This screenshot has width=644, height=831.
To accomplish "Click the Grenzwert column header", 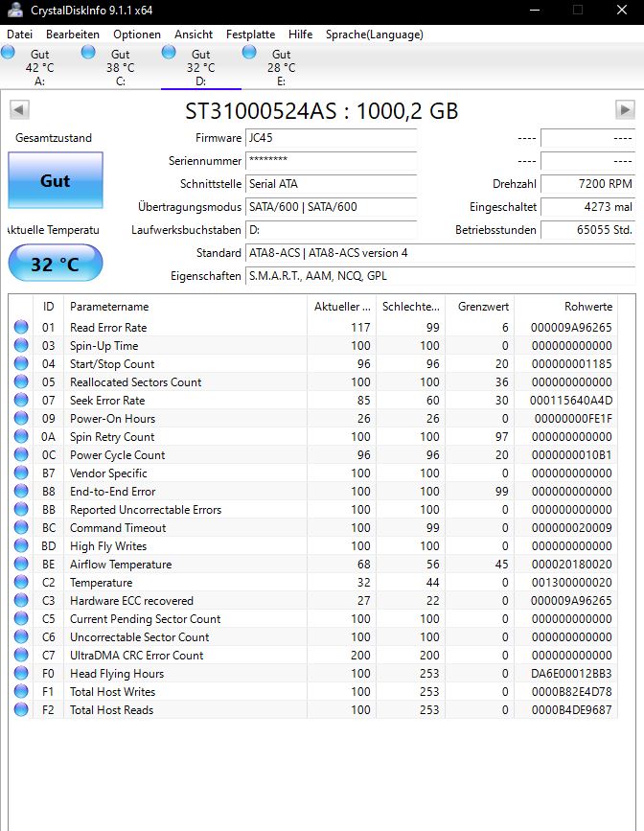I will (479, 307).
